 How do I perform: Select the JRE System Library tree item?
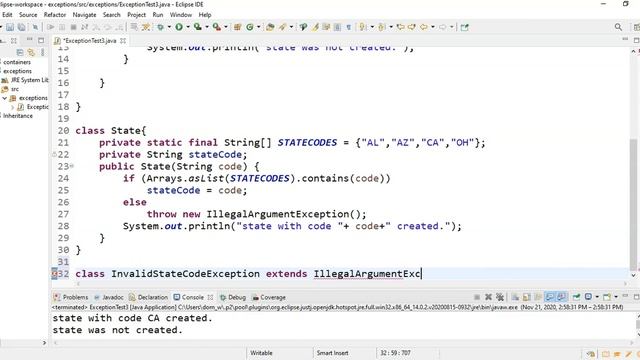(25, 80)
